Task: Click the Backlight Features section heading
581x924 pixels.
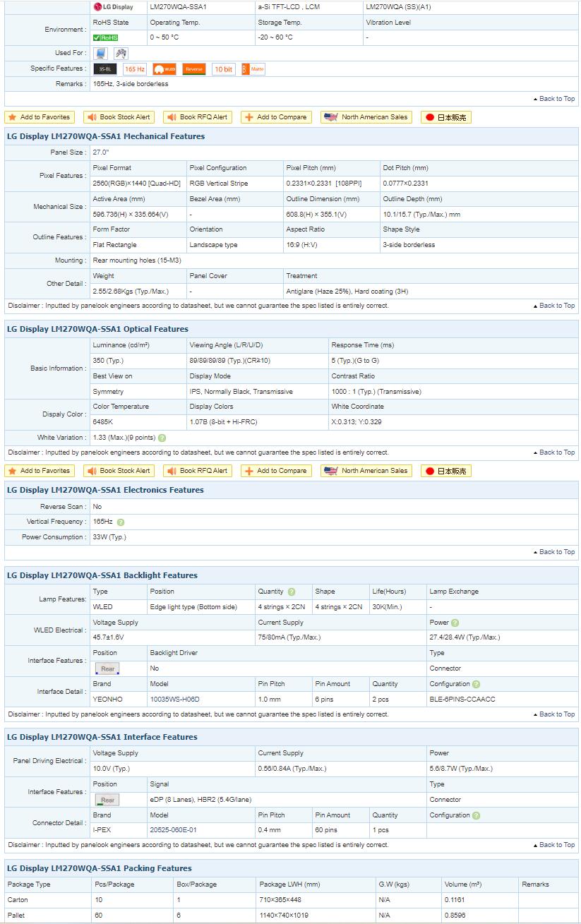Action: click(102, 575)
